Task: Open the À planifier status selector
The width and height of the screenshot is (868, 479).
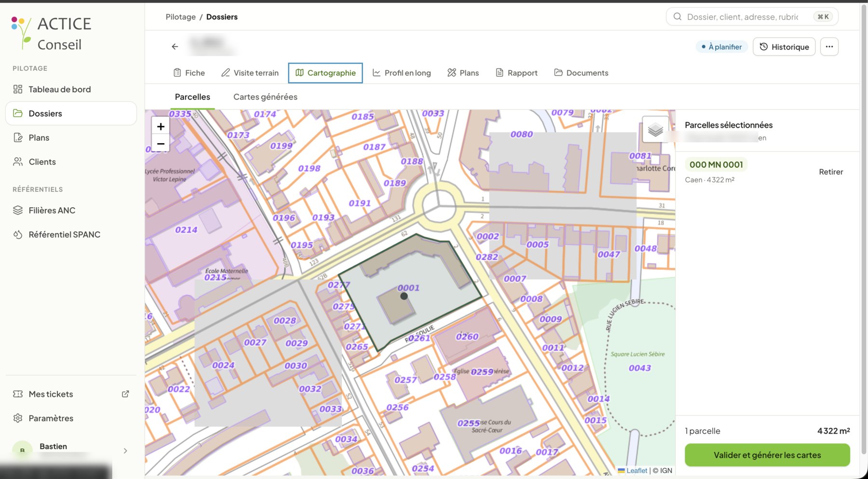Action: pyautogui.click(x=721, y=47)
